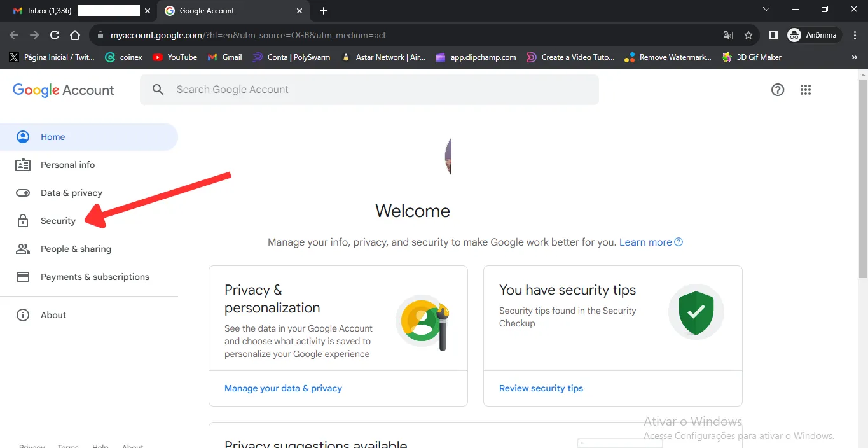Open the coinex bookmark

tap(123, 57)
